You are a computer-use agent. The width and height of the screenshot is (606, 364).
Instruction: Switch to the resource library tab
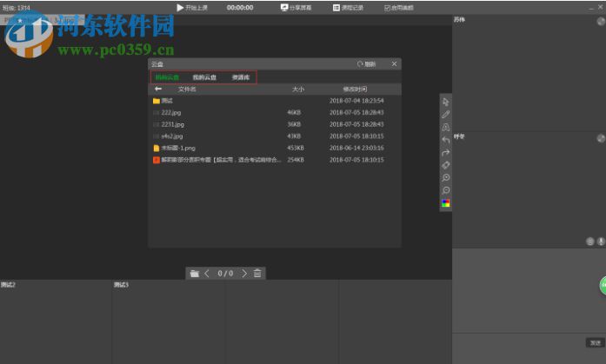[240, 77]
